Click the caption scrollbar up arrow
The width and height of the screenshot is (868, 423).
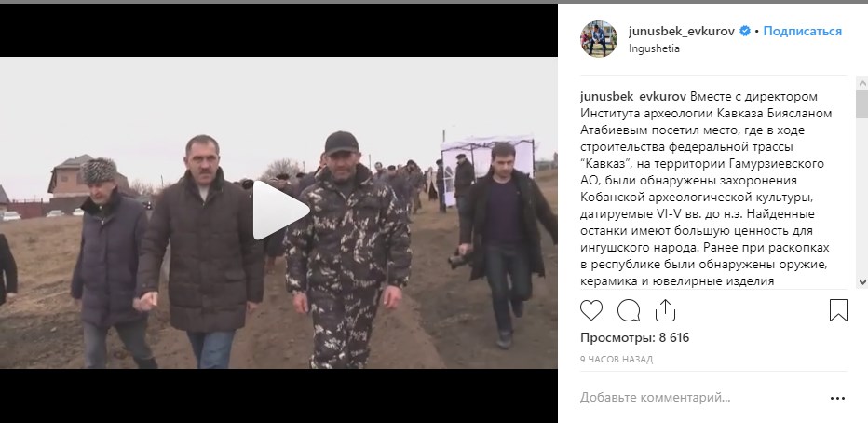861,83
